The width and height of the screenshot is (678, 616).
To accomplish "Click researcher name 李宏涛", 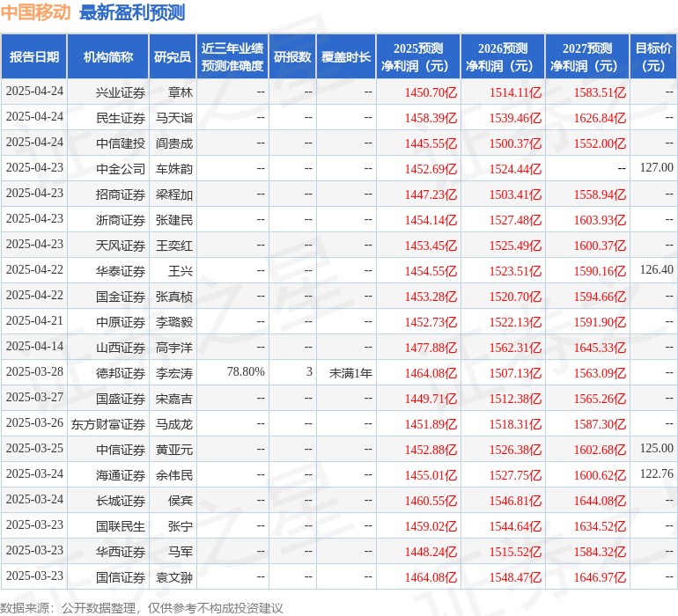I will coord(174,373).
